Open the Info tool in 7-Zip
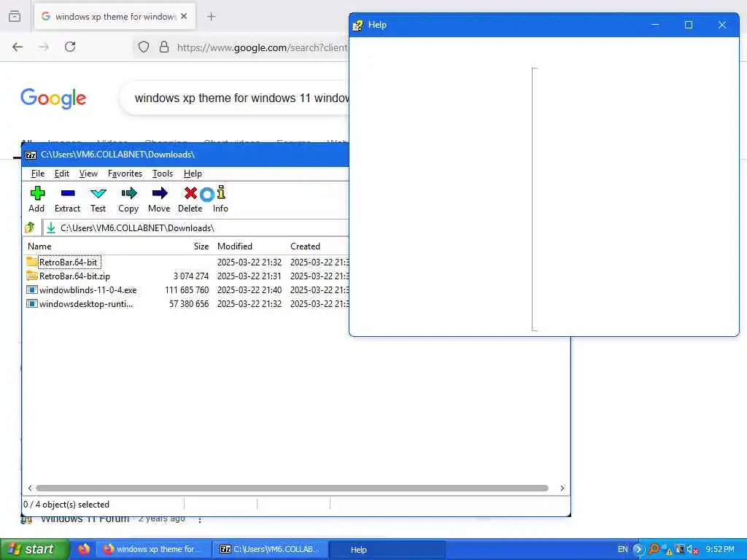The width and height of the screenshot is (747, 560). click(221, 192)
